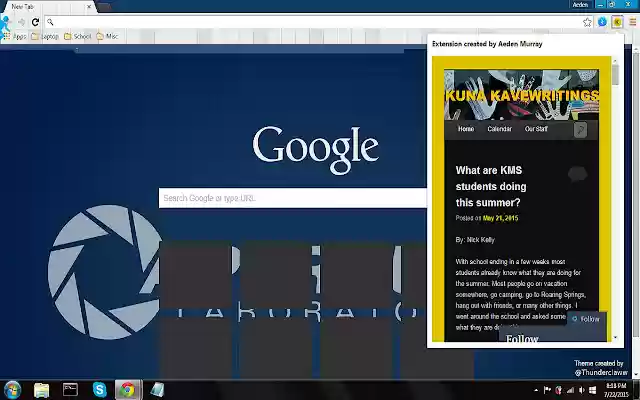
Task: Click the browser forward arrow
Action: [x=21, y=22]
